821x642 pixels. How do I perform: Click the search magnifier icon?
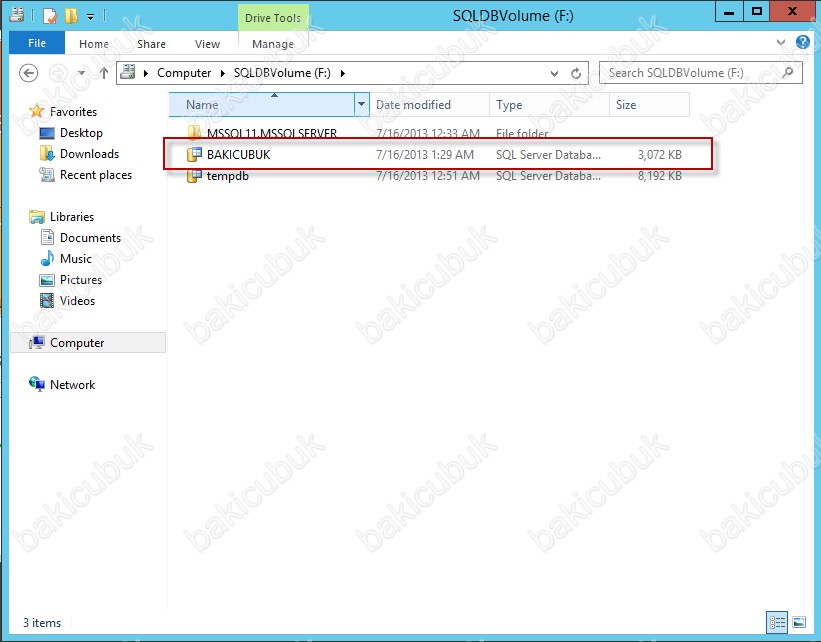(x=788, y=73)
